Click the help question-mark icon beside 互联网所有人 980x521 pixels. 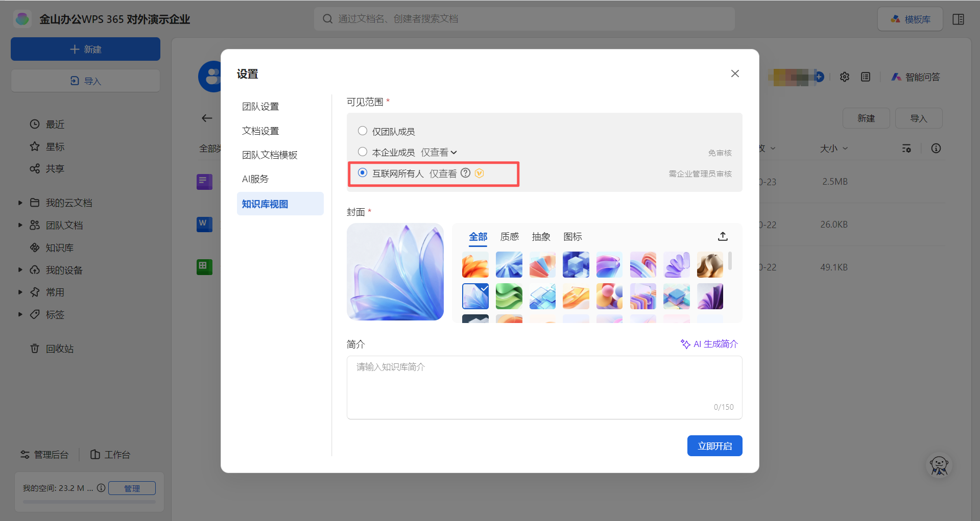[465, 173]
